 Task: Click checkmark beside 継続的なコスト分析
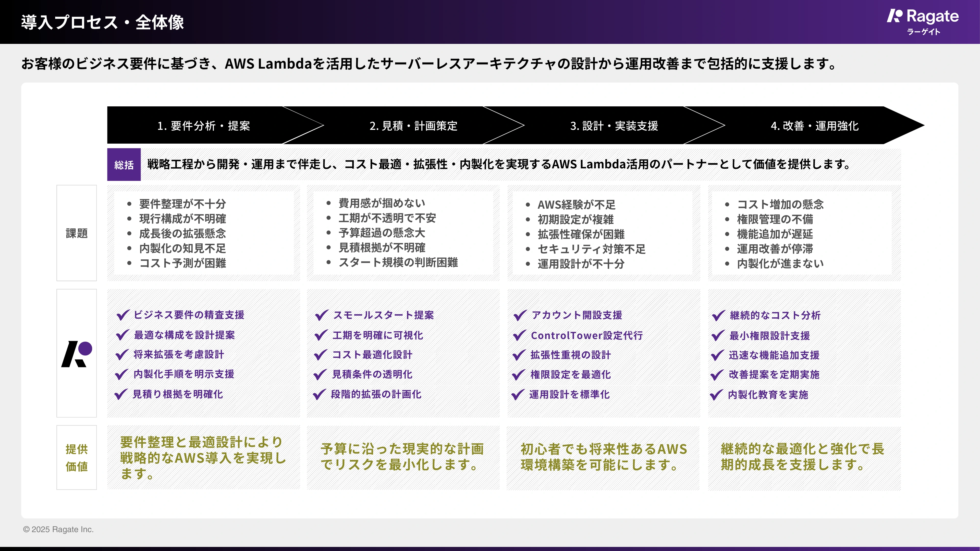coord(719,315)
